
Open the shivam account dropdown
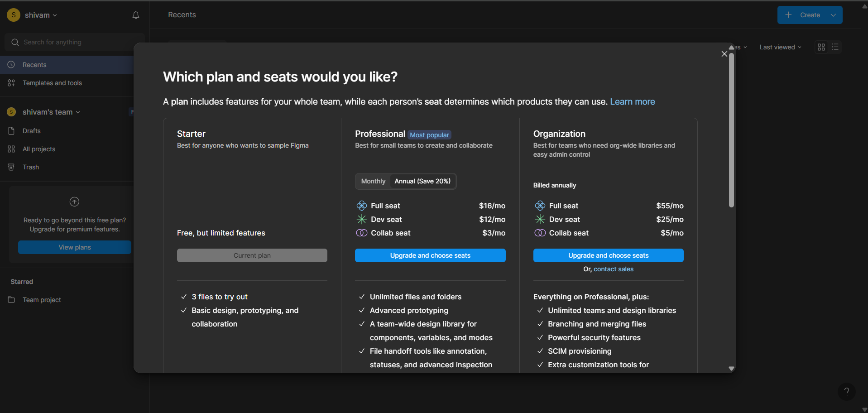41,15
